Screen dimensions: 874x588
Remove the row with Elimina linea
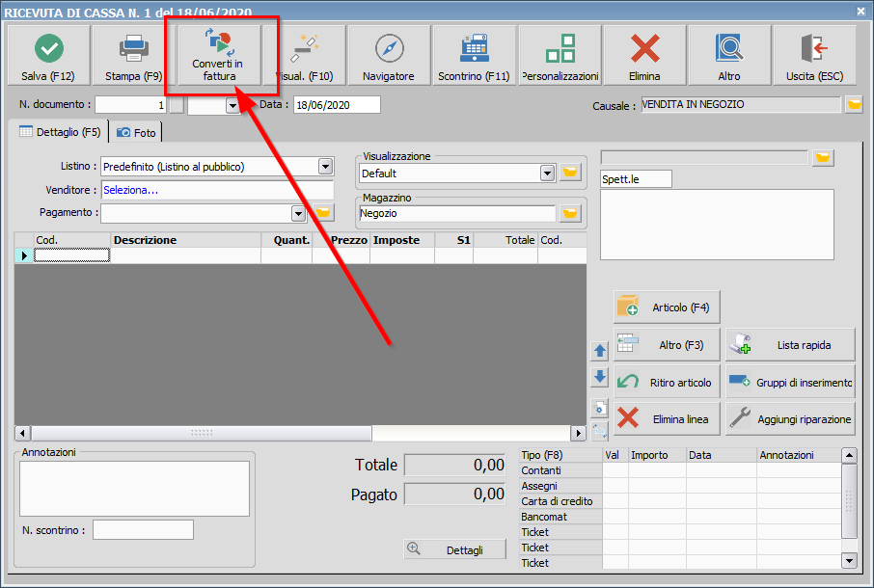(x=667, y=418)
